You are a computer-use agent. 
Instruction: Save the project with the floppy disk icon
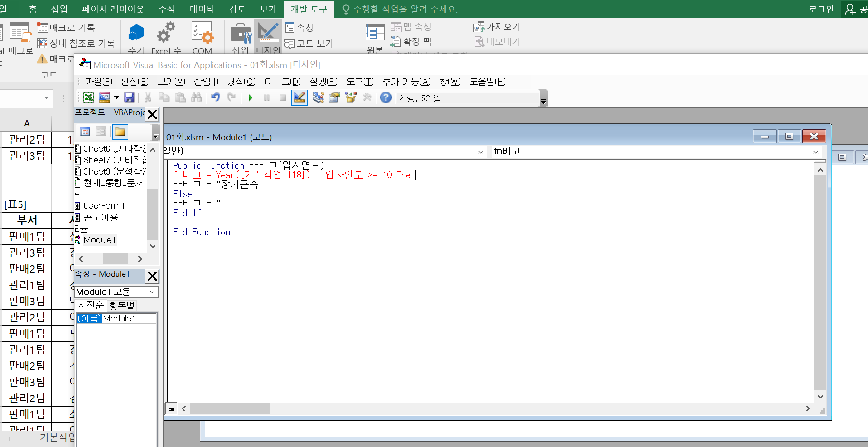[x=129, y=97]
